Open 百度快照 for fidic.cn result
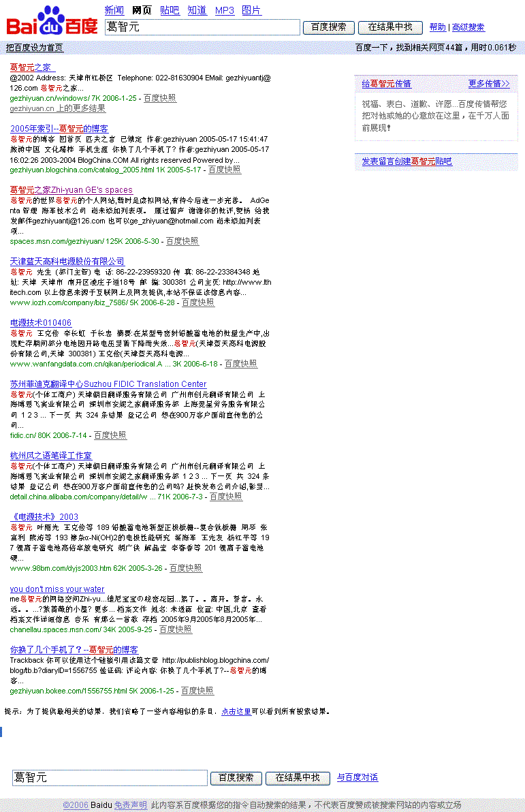This screenshot has width=525, height=812. click(110, 435)
